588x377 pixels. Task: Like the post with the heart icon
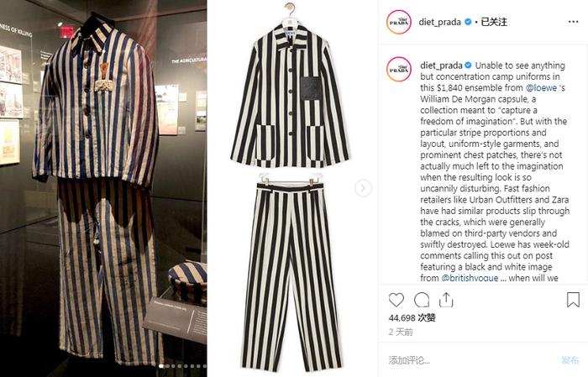point(396,301)
